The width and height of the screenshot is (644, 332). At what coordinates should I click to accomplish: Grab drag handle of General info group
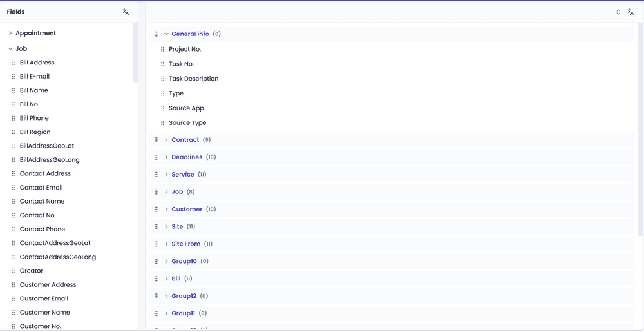[156, 34]
